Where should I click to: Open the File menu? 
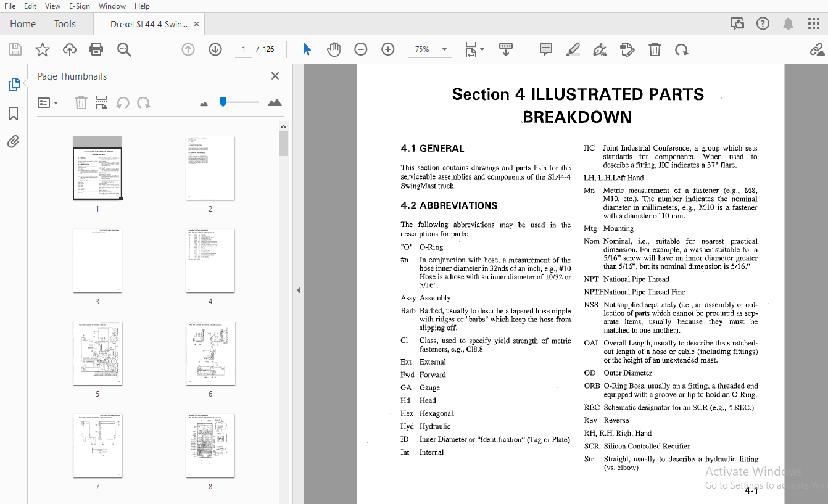(x=10, y=6)
